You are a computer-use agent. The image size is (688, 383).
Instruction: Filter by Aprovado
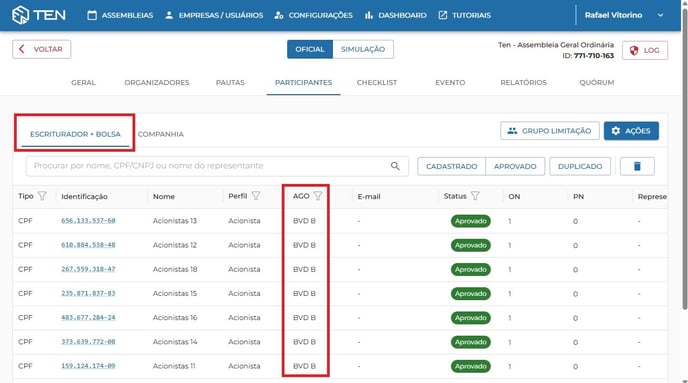click(x=515, y=166)
